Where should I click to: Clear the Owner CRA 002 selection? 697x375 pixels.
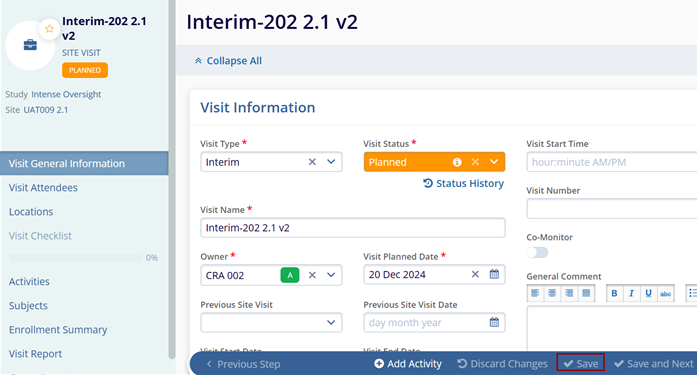pos(312,275)
